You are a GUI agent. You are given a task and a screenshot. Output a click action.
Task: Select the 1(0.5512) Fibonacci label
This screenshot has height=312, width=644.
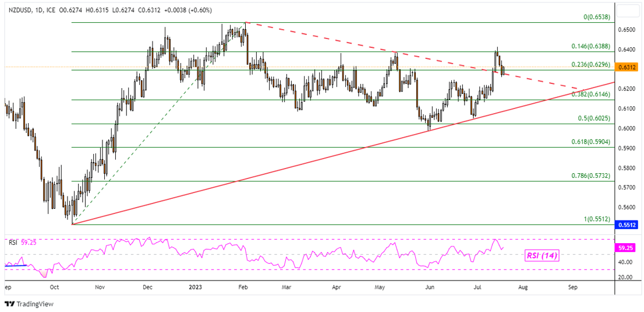[x=596, y=219]
